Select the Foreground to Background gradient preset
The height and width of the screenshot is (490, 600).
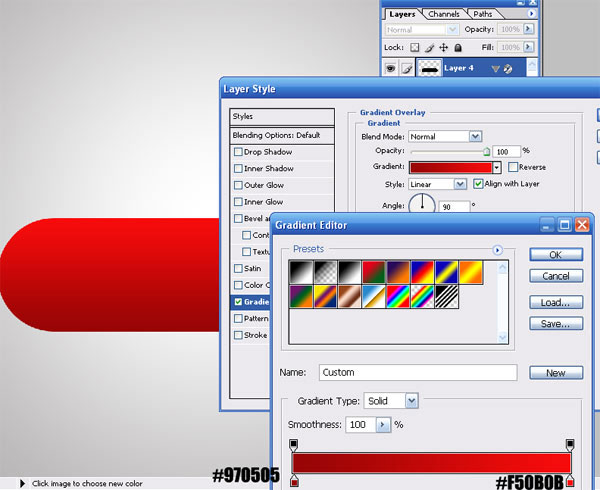[301, 272]
